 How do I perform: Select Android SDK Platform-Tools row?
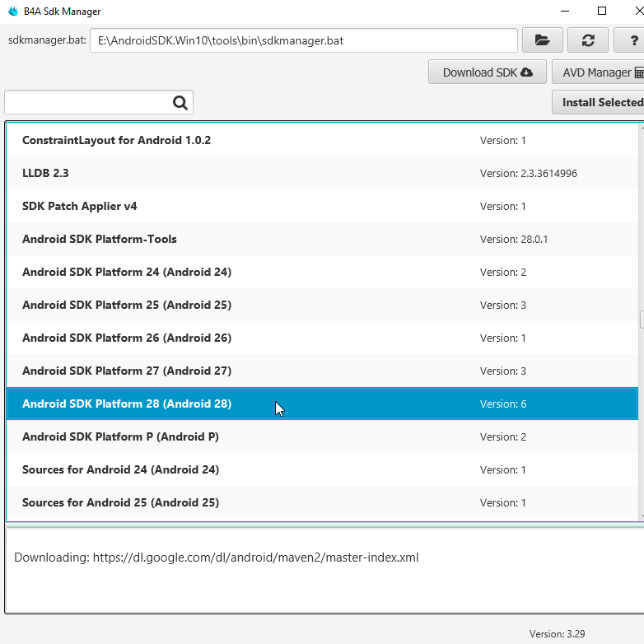99,239
